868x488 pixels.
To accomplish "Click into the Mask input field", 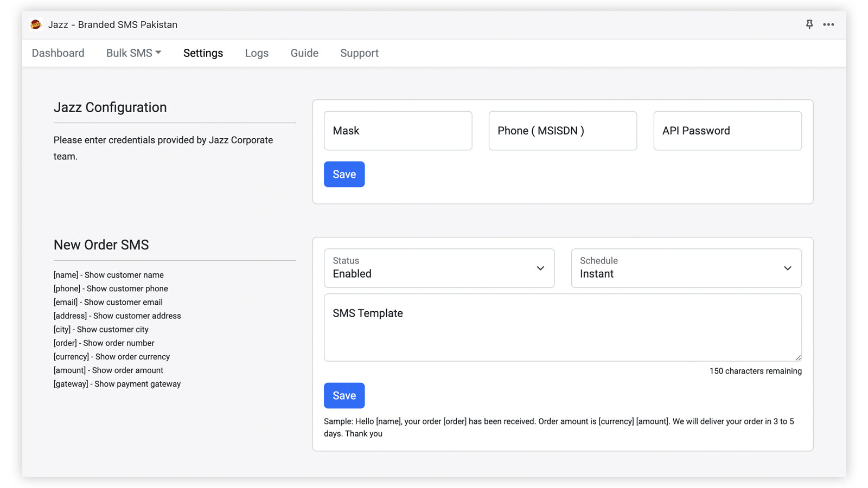I will [x=398, y=131].
